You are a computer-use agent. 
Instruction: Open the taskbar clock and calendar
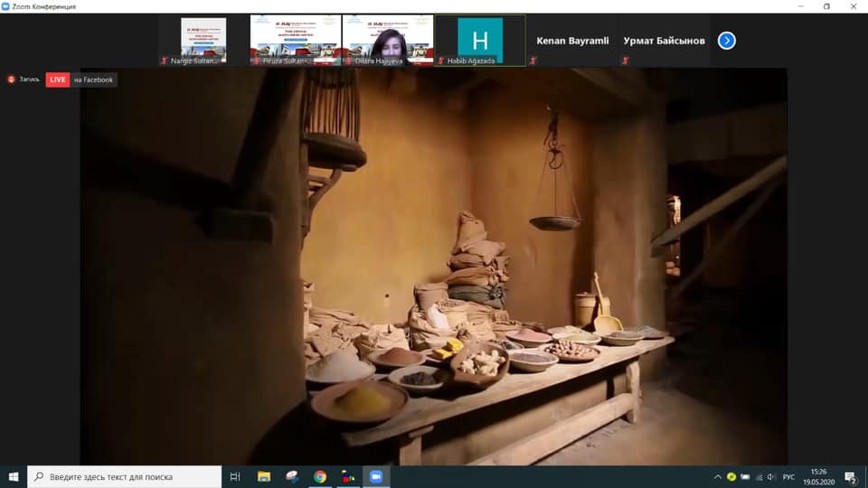click(819, 476)
